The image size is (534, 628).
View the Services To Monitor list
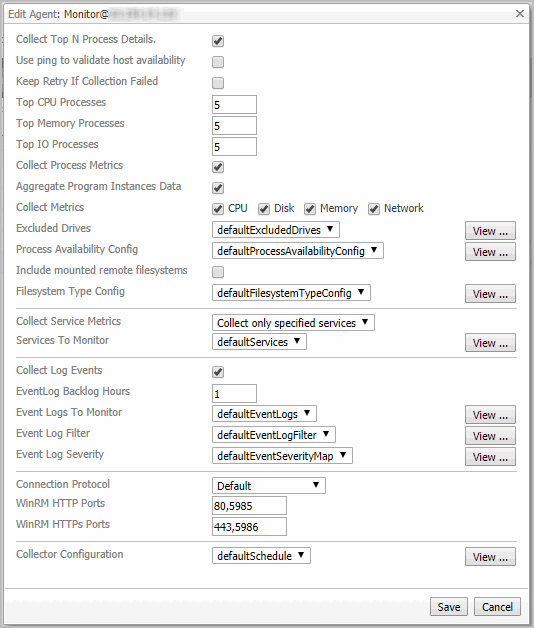pos(490,343)
